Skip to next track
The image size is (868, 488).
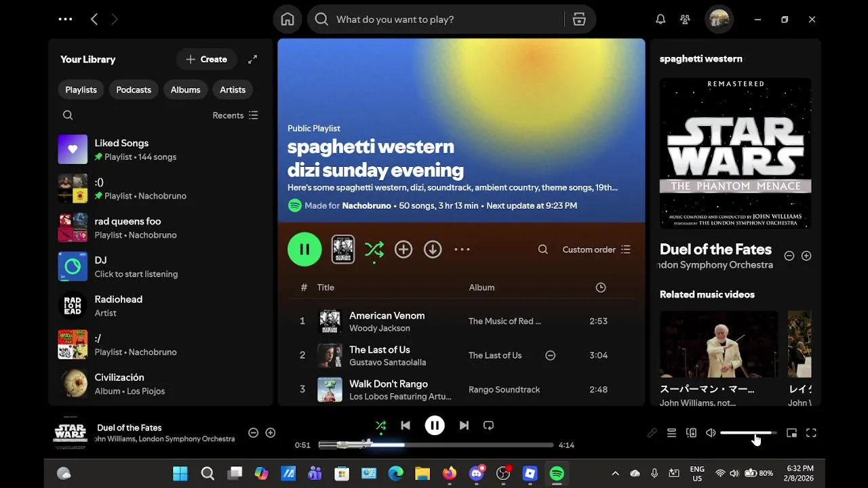click(464, 426)
